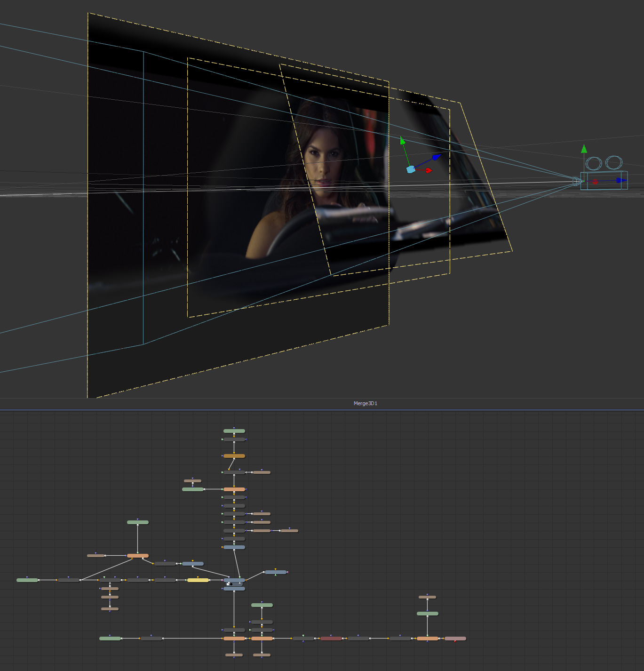Click the Merge3D1 viewer label
Viewport: 644px width, 671px height.
(x=366, y=403)
